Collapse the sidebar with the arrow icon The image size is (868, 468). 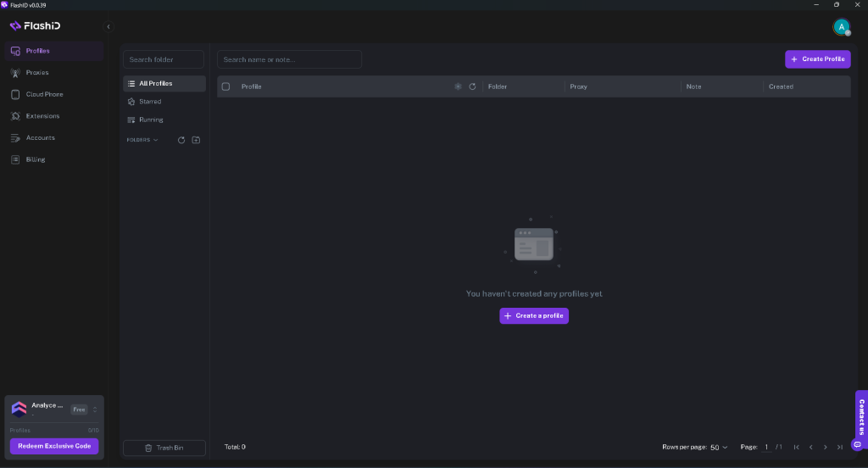[108, 26]
